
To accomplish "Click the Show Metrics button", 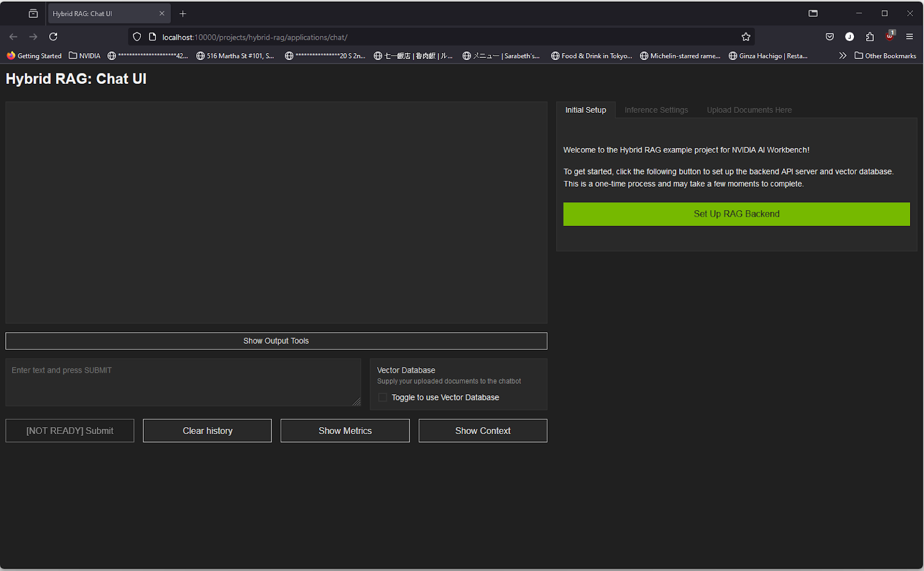I will (x=345, y=431).
